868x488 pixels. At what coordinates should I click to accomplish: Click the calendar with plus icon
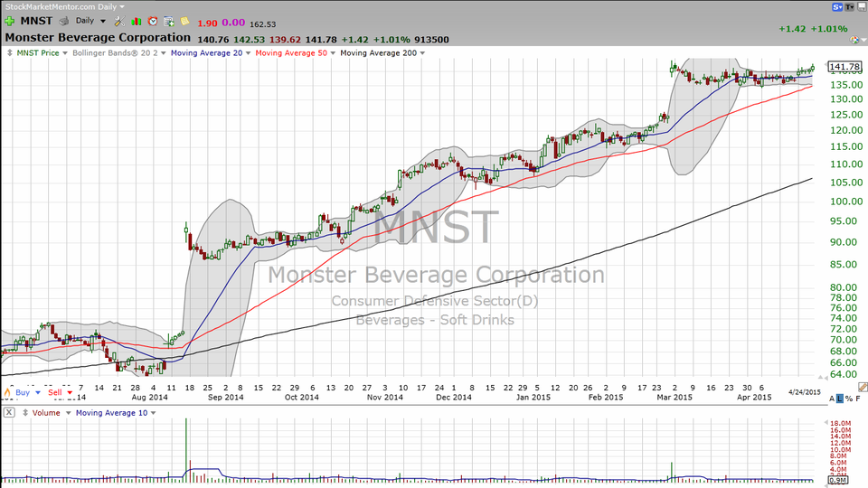point(169,22)
